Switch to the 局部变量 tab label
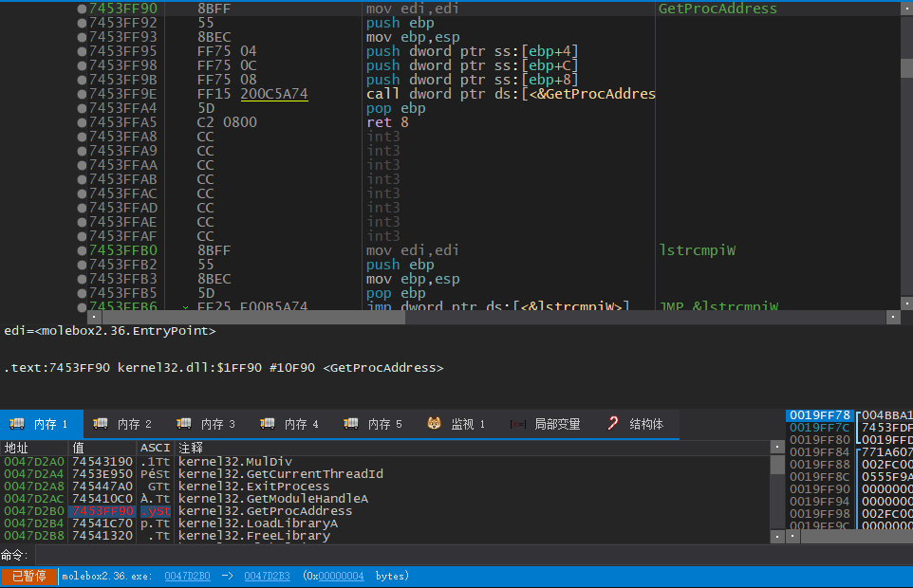This screenshot has width=913, height=588. pyautogui.click(x=557, y=424)
